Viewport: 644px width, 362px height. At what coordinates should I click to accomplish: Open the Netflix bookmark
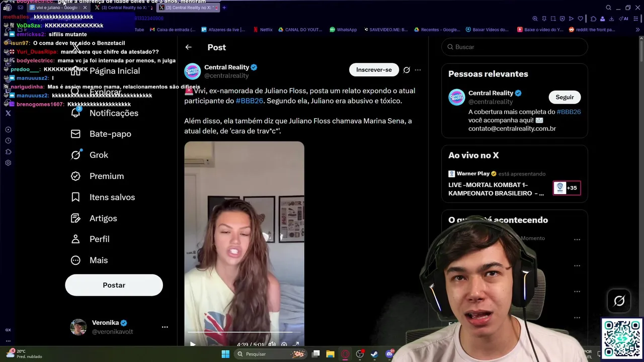263,30
